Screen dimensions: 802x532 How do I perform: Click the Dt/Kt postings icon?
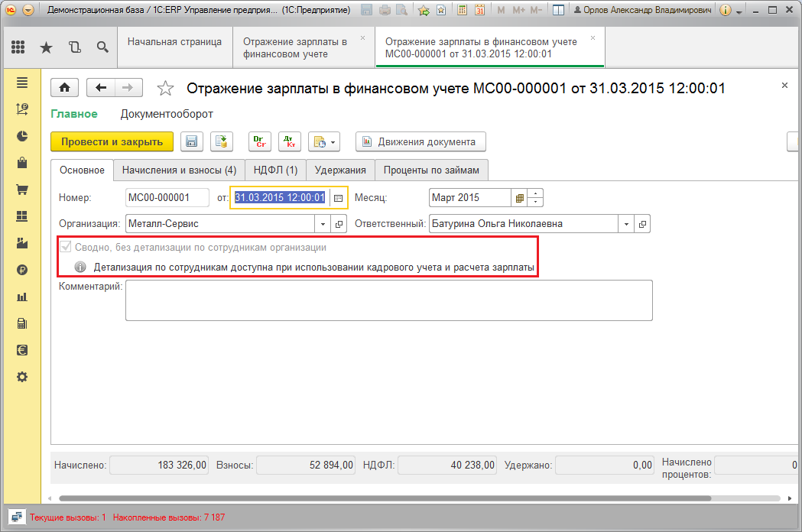point(290,141)
